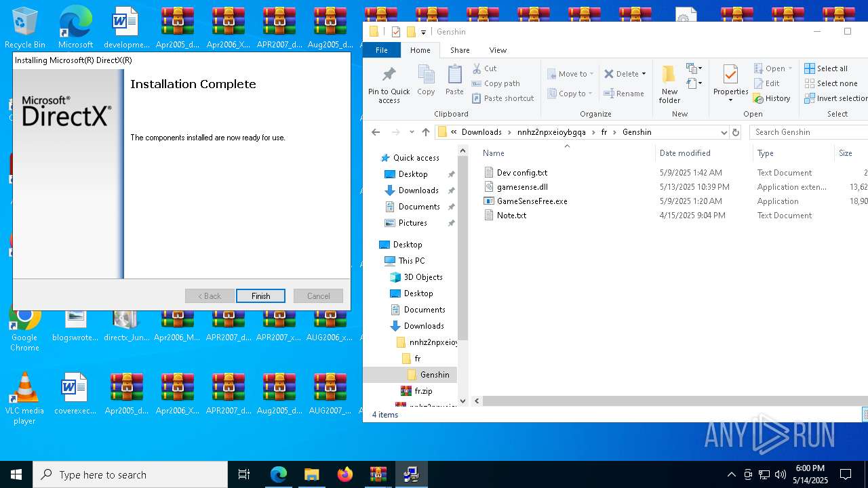Switch to Home ribbon tab
This screenshot has width=868, height=488.
tap(420, 50)
